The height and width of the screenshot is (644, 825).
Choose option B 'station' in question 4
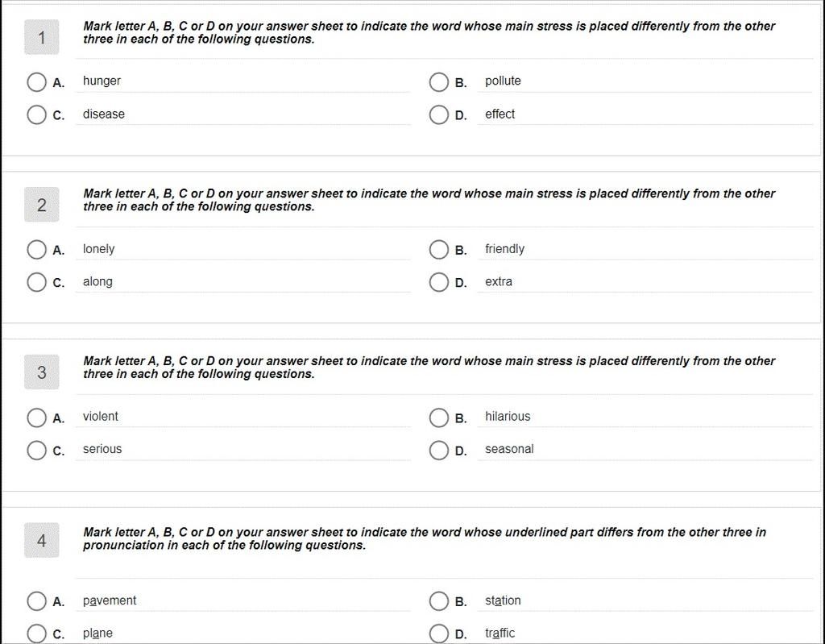pyautogui.click(x=438, y=600)
